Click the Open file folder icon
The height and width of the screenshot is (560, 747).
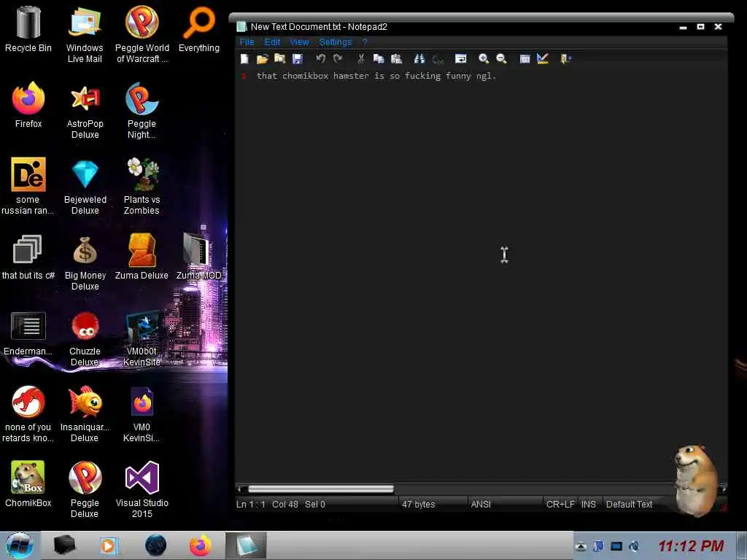pyautogui.click(x=262, y=59)
